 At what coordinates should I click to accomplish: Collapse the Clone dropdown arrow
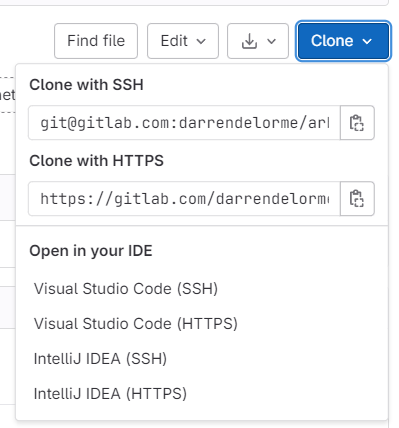[367, 41]
